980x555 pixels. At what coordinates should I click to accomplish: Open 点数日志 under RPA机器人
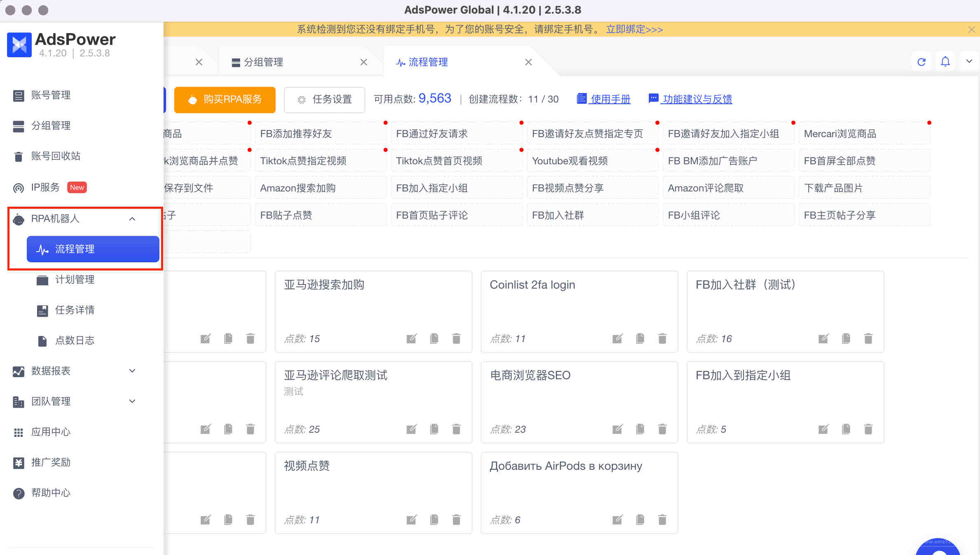(75, 340)
